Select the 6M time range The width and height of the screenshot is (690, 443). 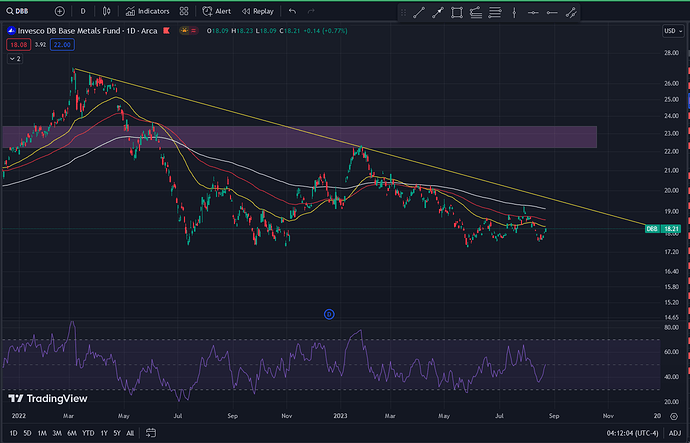(71, 433)
